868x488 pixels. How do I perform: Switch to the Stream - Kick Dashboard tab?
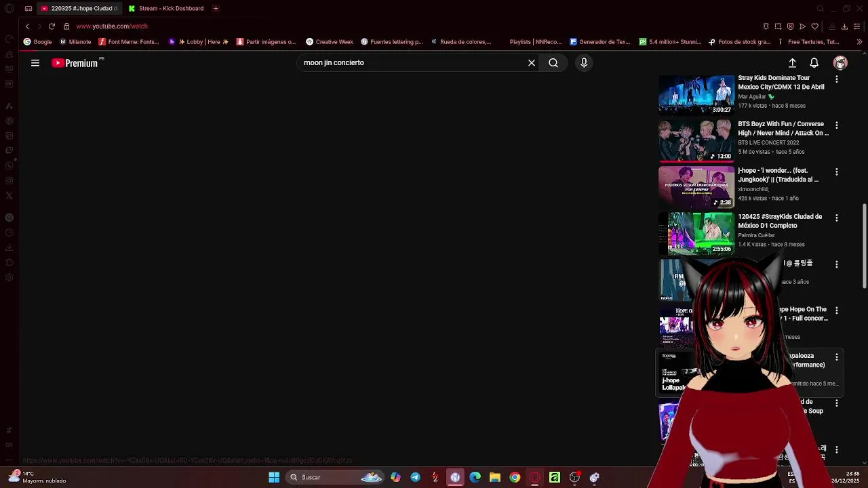pyautogui.click(x=167, y=8)
